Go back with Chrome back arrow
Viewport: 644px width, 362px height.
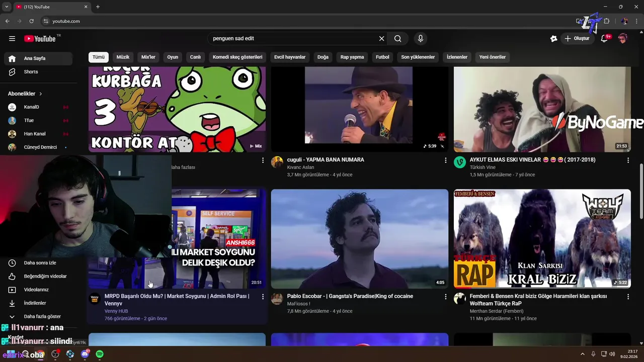7,21
